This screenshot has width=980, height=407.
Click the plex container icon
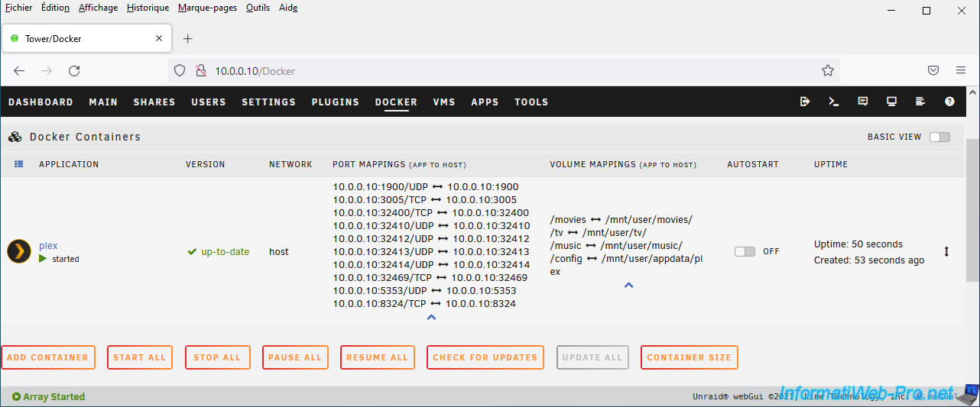pos(19,251)
